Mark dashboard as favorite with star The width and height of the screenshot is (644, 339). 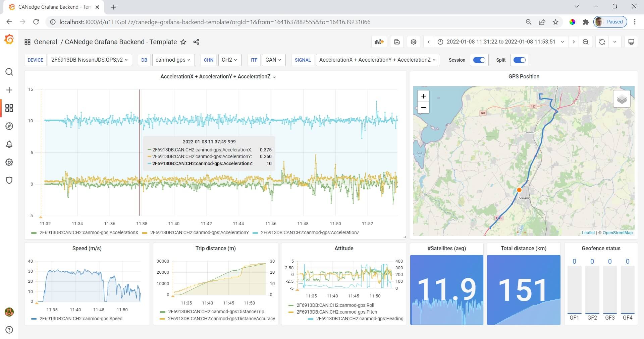click(x=183, y=42)
